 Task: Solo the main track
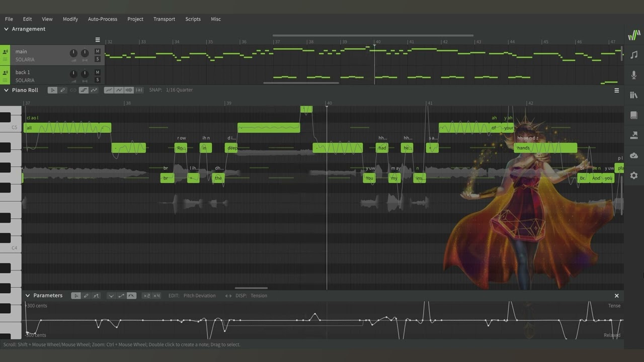point(98,59)
